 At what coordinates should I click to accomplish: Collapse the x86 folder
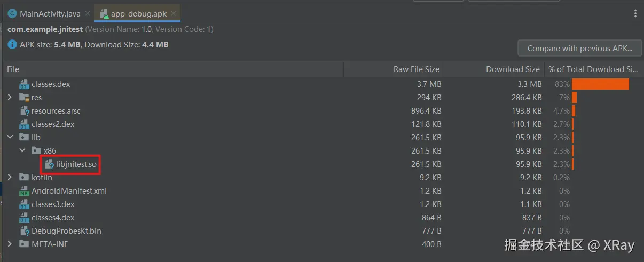click(x=22, y=151)
